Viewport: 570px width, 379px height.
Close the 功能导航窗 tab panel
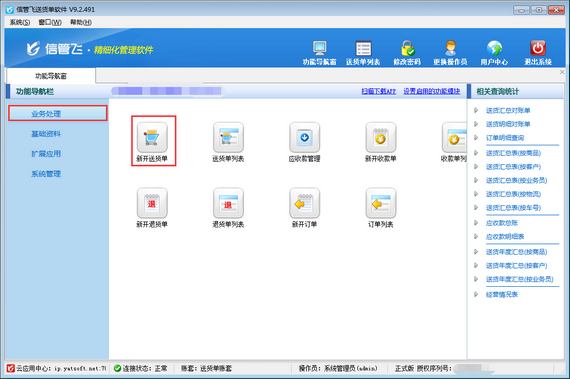[562, 72]
